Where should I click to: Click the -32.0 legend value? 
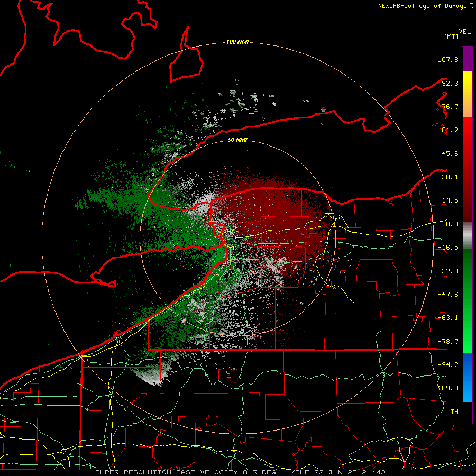[448, 271]
